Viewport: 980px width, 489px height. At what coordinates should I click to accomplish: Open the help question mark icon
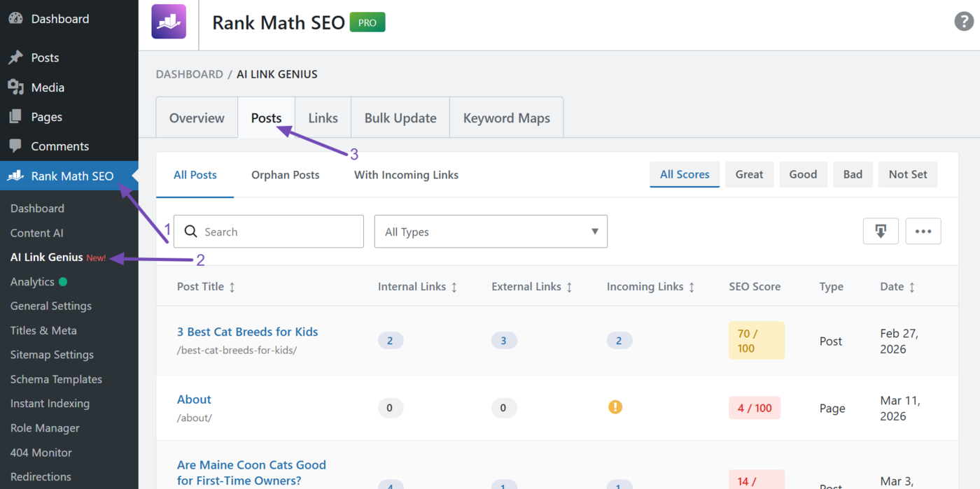coord(965,21)
